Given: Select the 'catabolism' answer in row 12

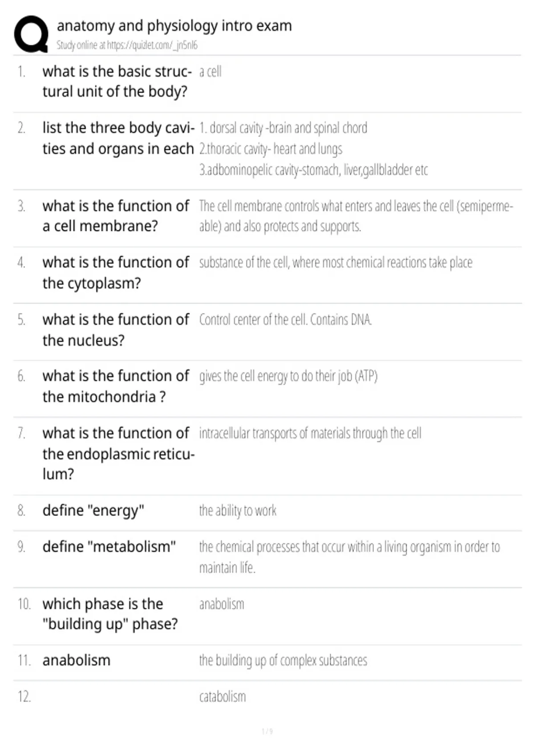Looking at the screenshot, I should 222,696.
